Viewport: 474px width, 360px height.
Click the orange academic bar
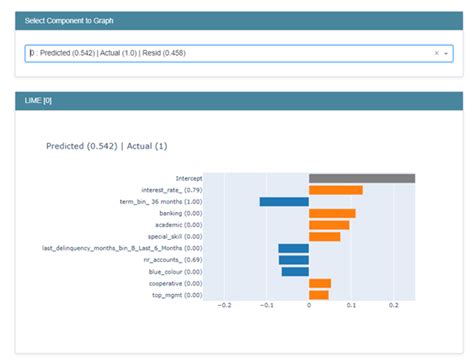[x=329, y=225]
